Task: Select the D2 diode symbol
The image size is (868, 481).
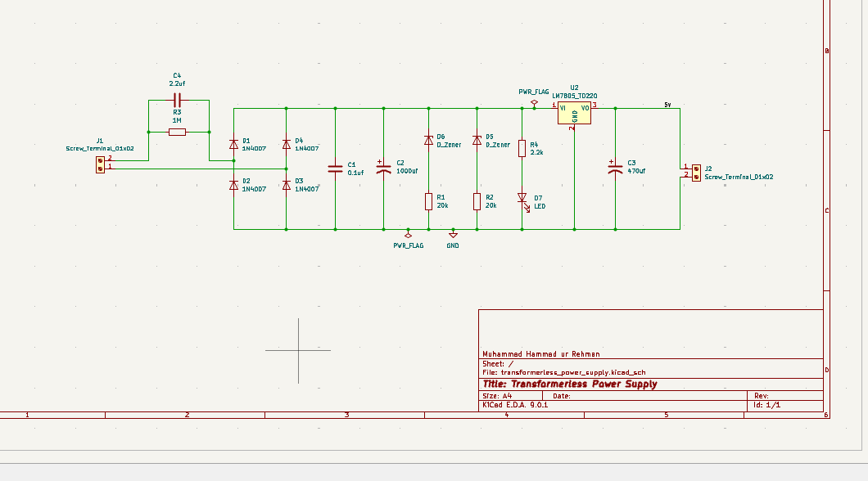Action: pos(233,185)
